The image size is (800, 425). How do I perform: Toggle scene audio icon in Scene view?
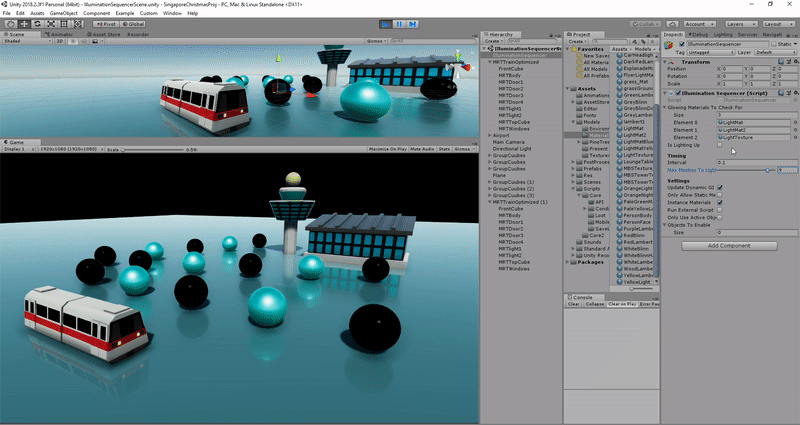click(84, 41)
